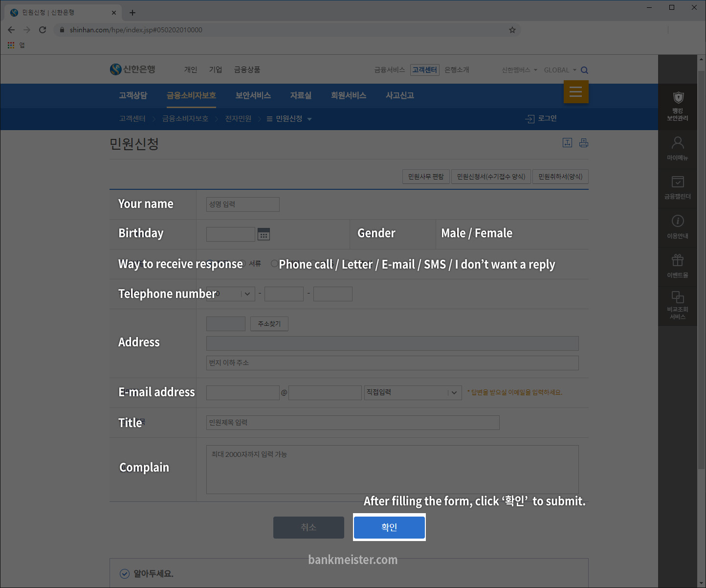Expand the 신한멤버스 dropdown
Screen dimensions: 706x588
(x=519, y=70)
